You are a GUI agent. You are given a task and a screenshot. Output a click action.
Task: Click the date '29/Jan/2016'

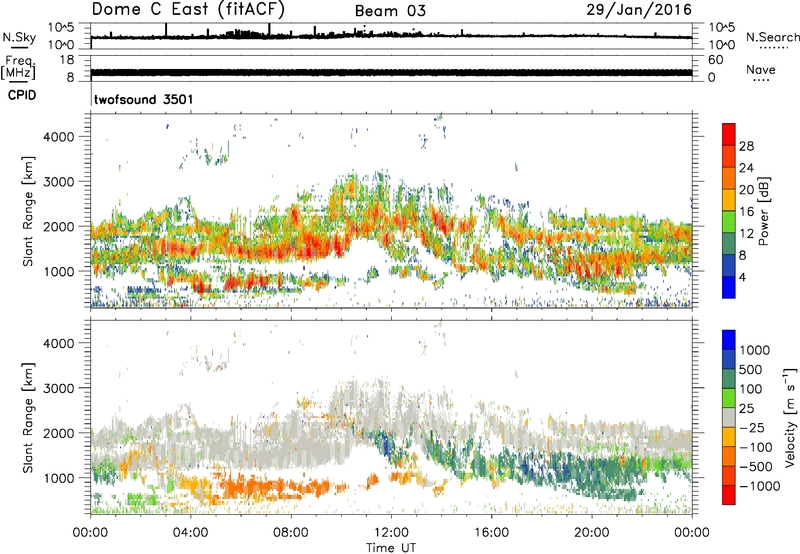coord(639,10)
